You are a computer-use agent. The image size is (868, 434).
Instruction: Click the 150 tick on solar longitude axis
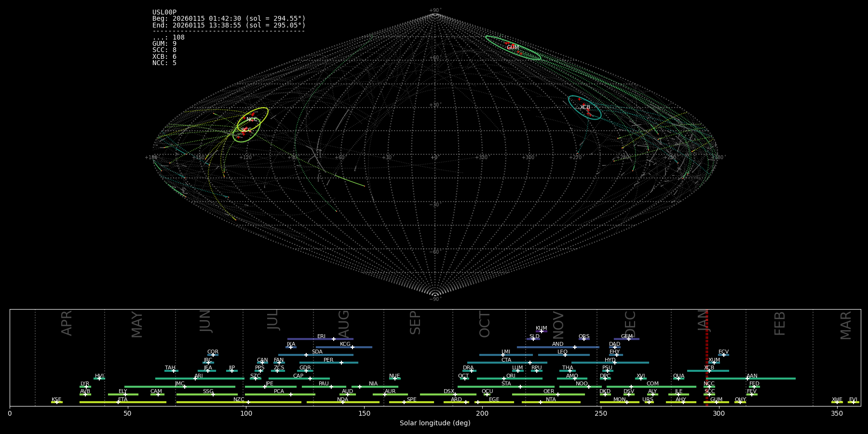click(364, 413)
